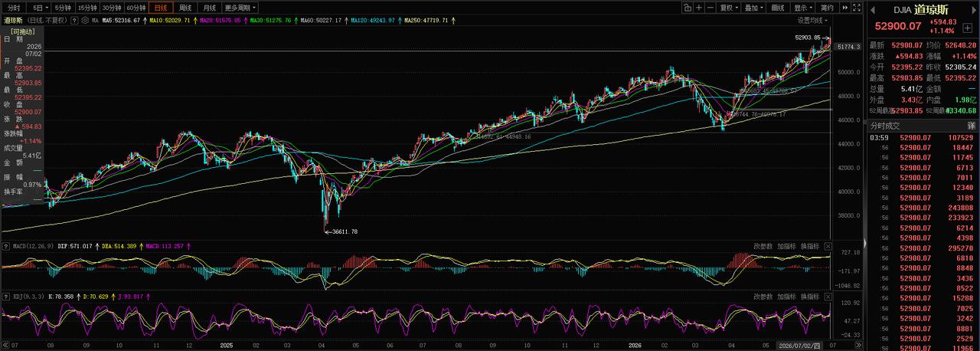Select the 月线 monthly chart tab
This screenshot has height=351, width=980.
pyautogui.click(x=209, y=8)
